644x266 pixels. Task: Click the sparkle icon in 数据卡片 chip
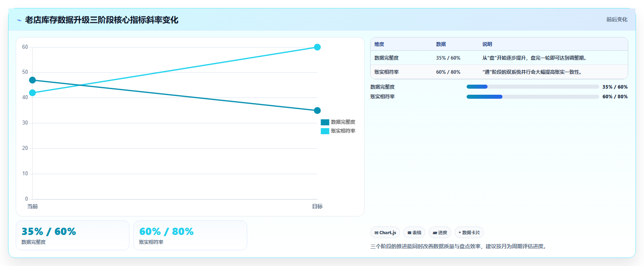(460, 233)
